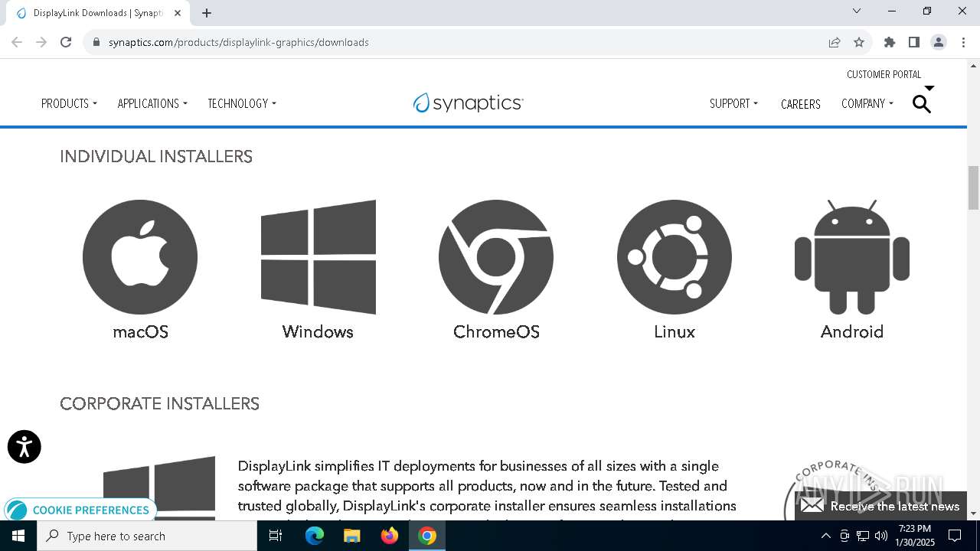Viewport: 980px width, 551px height.
Task: Share this page from address bar
Action: (835, 42)
